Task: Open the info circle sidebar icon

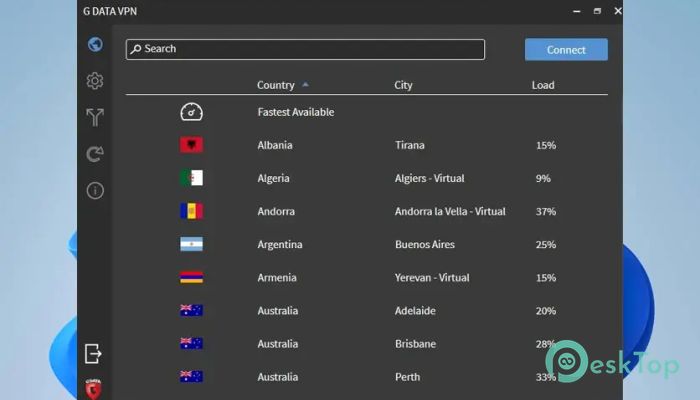Action: click(95, 191)
